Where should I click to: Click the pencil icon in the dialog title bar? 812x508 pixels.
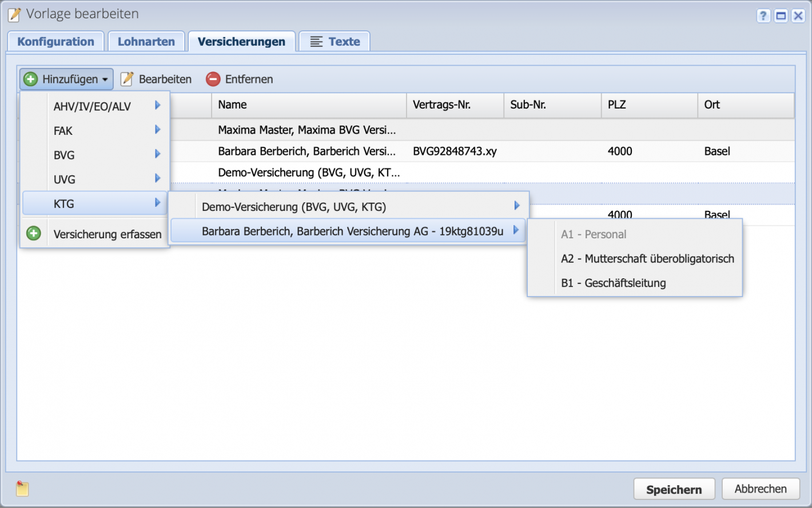tap(13, 14)
